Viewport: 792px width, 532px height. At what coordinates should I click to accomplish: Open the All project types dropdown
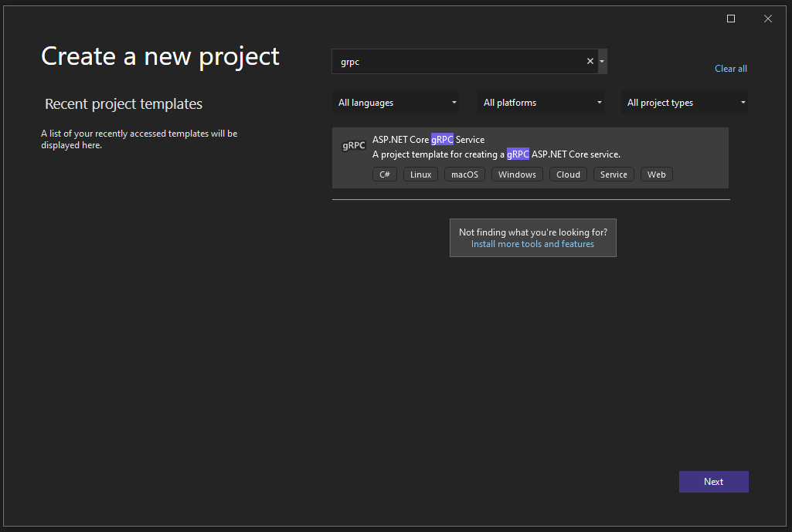pyautogui.click(x=685, y=103)
